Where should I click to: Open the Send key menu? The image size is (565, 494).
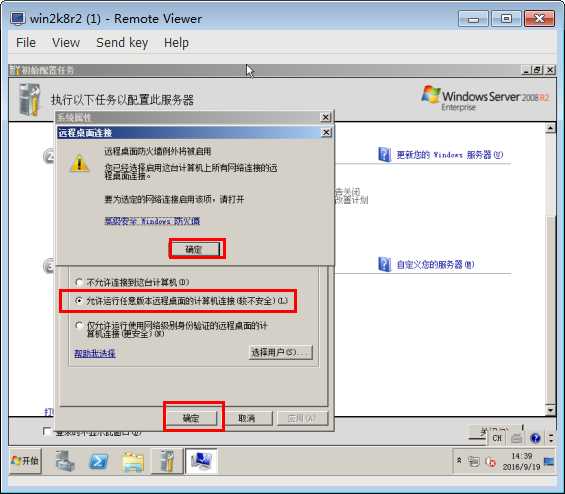122,43
